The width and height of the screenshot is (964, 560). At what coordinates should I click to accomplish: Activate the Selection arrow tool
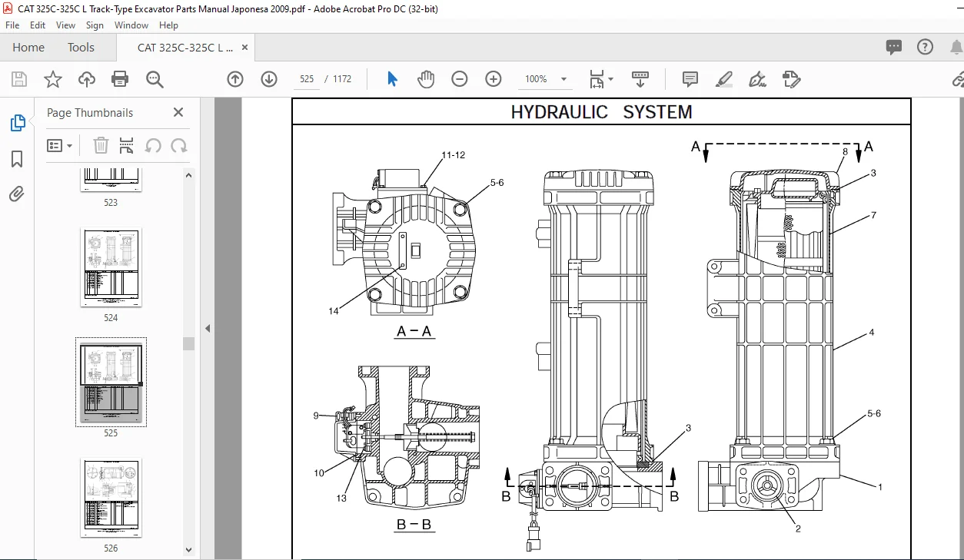tap(392, 79)
